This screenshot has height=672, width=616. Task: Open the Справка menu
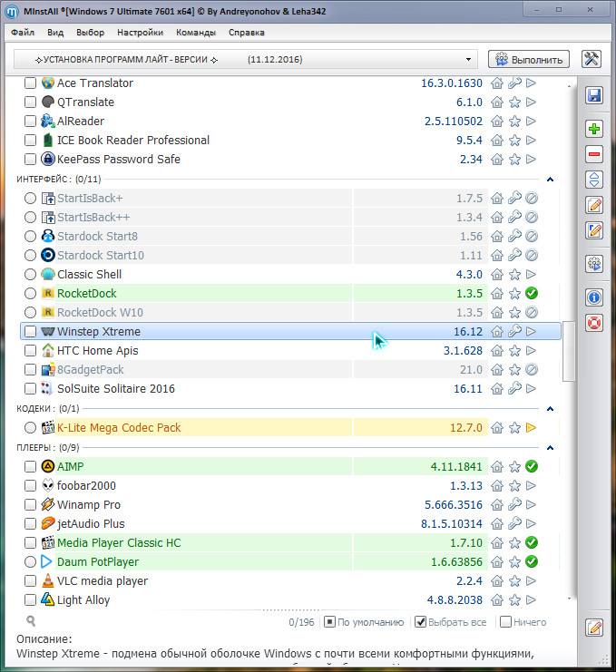[x=247, y=33]
